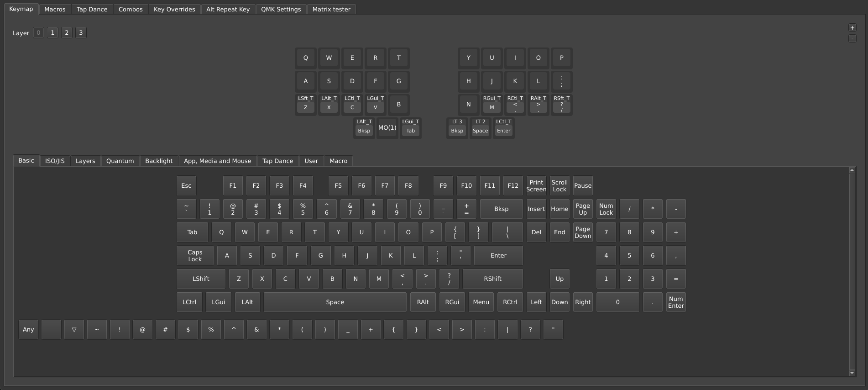Select the LT 2 Space thumb key
868x390 pixels.
(x=480, y=127)
